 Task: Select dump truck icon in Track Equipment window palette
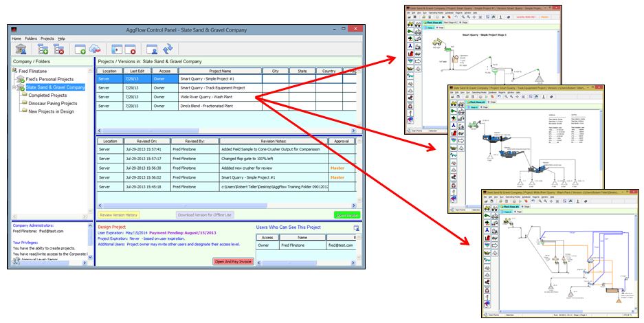pyautogui.click(x=454, y=103)
